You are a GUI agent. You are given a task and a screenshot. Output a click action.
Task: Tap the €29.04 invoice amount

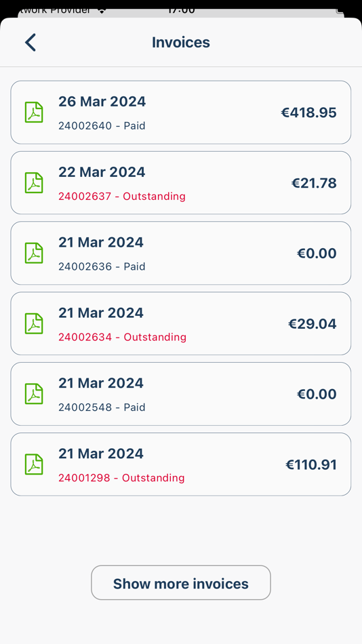(x=313, y=324)
